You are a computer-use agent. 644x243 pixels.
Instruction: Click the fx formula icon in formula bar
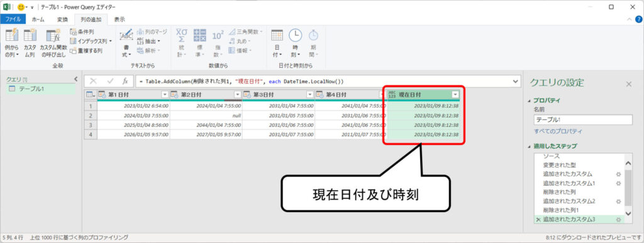tap(125, 81)
